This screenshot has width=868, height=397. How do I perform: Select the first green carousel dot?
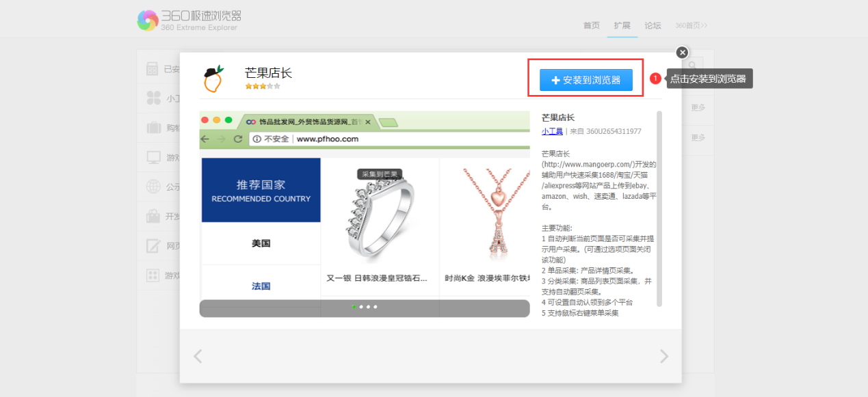pos(354,307)
